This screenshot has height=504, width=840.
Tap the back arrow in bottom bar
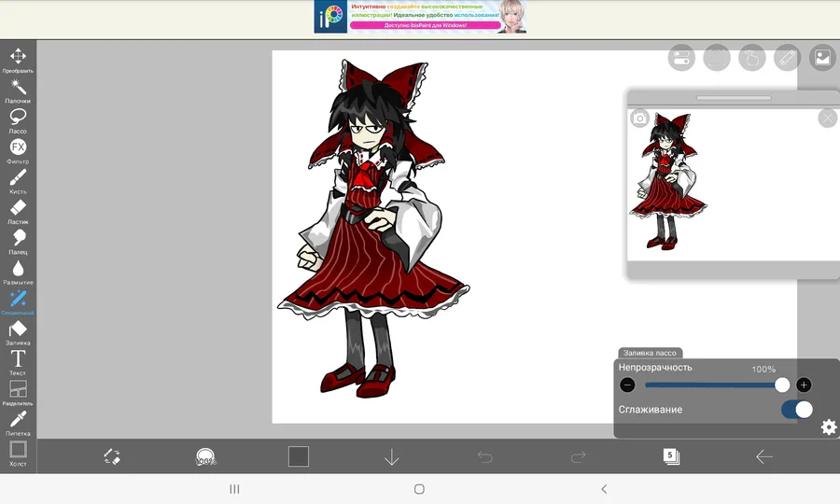pos(764,457)
